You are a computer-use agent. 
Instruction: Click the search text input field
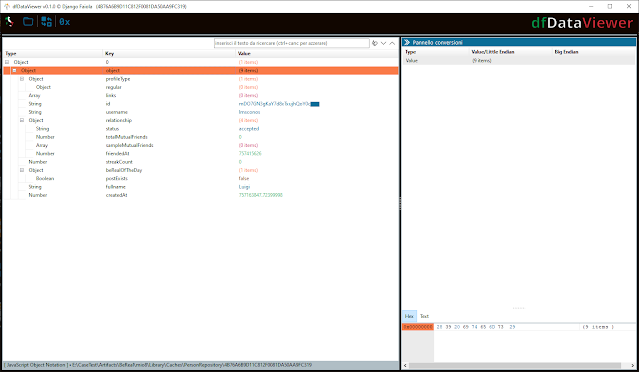[x=291, y=43]
